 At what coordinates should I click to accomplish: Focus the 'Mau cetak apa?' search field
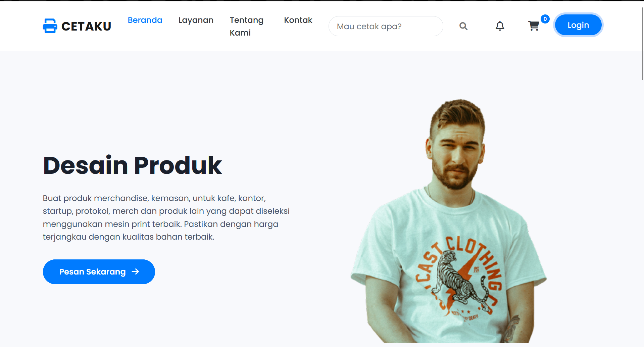386,26
